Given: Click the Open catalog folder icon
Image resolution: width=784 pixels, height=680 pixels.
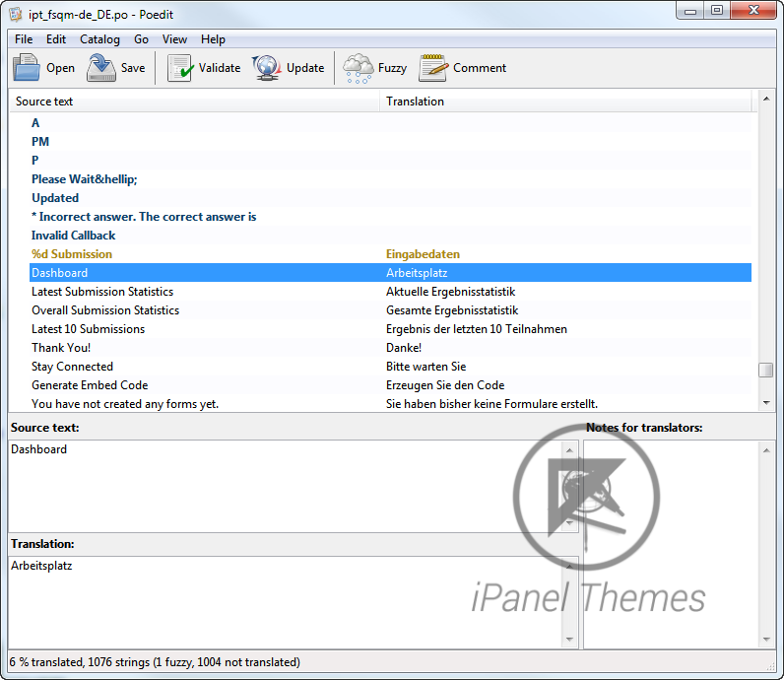Looking at the screenshot, I should pyautogui.click(x=26, y=68).
